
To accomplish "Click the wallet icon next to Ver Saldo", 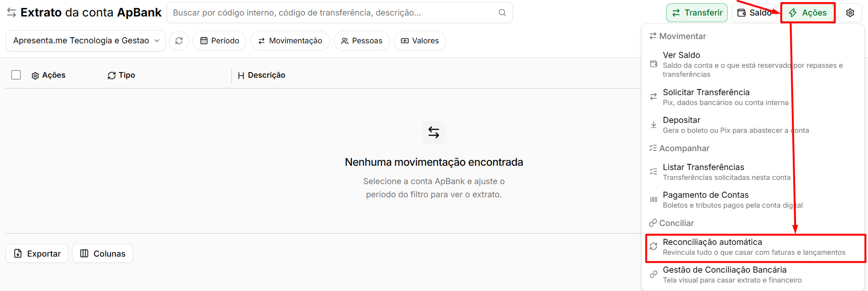I will (x=653, y=64).
